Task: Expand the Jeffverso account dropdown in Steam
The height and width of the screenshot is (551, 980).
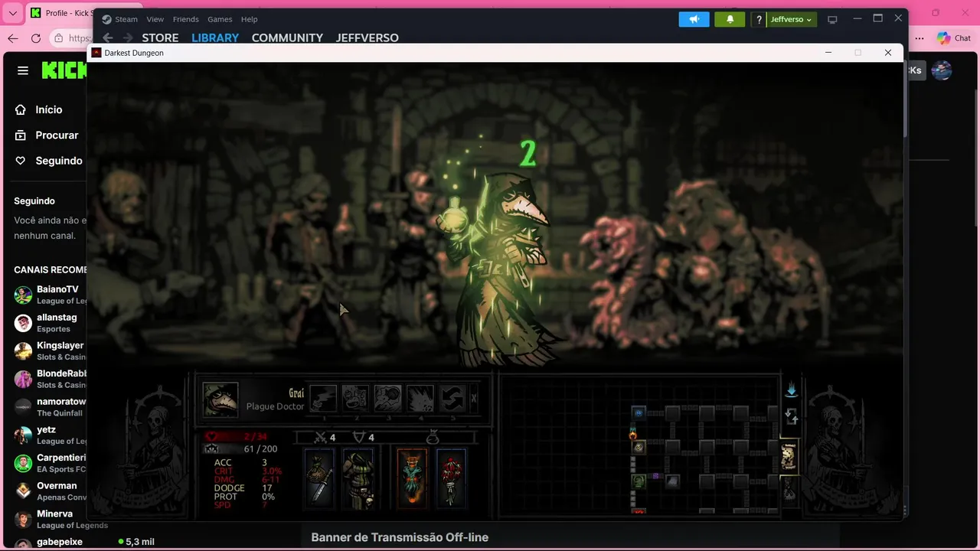Action: (791, 19)
